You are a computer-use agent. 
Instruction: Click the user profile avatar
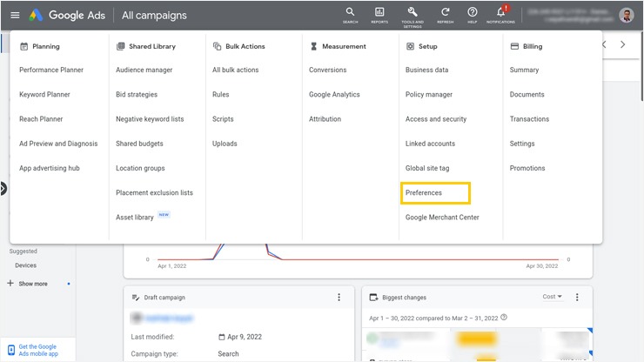click(627, 15)
